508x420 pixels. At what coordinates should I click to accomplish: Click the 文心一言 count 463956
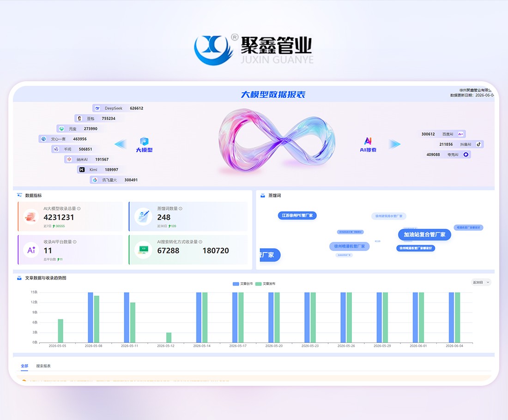(x=80, y=139)
